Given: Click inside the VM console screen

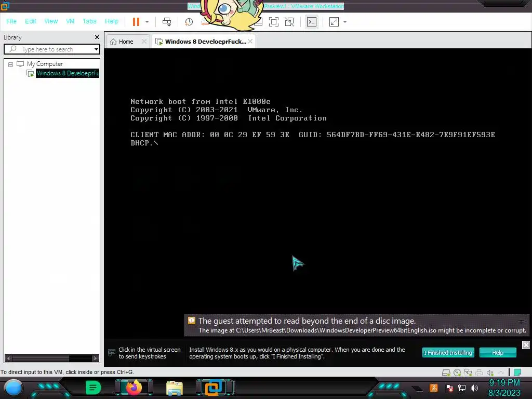Looking at the screenshot, I should pyautogui.click(x=317, y=193).
